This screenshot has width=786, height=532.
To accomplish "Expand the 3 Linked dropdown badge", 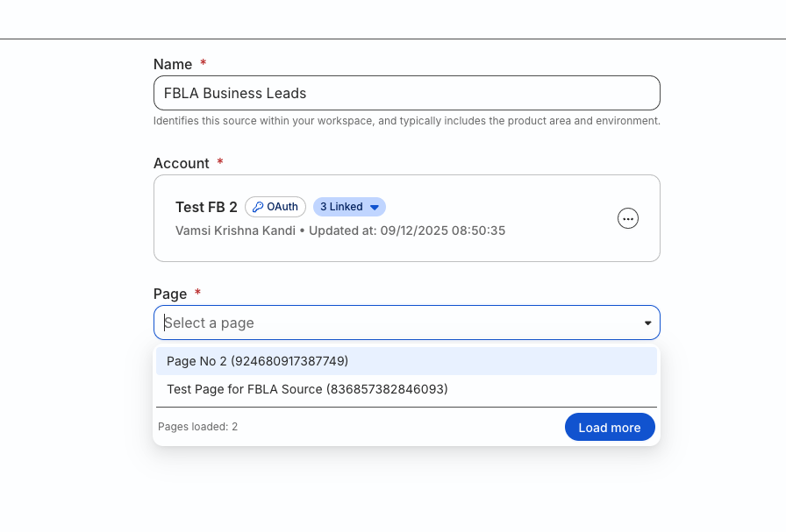I will [x=349, y=207].
